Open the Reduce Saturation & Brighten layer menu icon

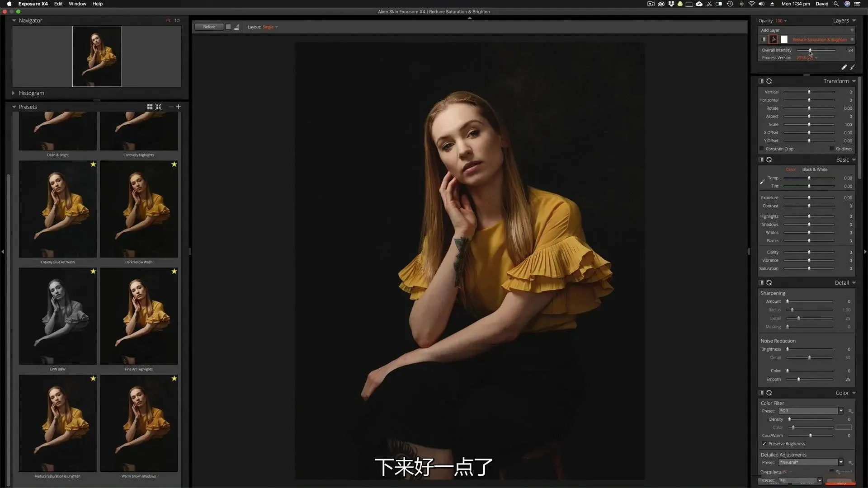tap(852, 39)
